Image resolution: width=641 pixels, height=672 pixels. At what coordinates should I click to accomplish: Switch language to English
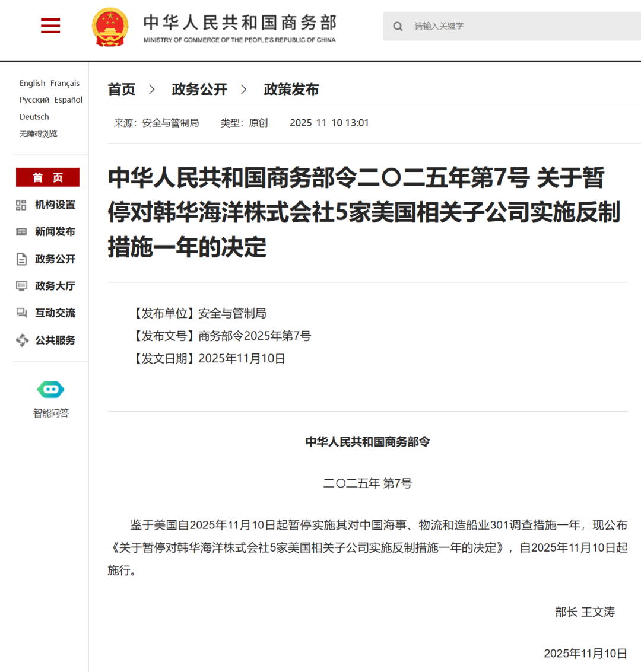tap(32, 83)
